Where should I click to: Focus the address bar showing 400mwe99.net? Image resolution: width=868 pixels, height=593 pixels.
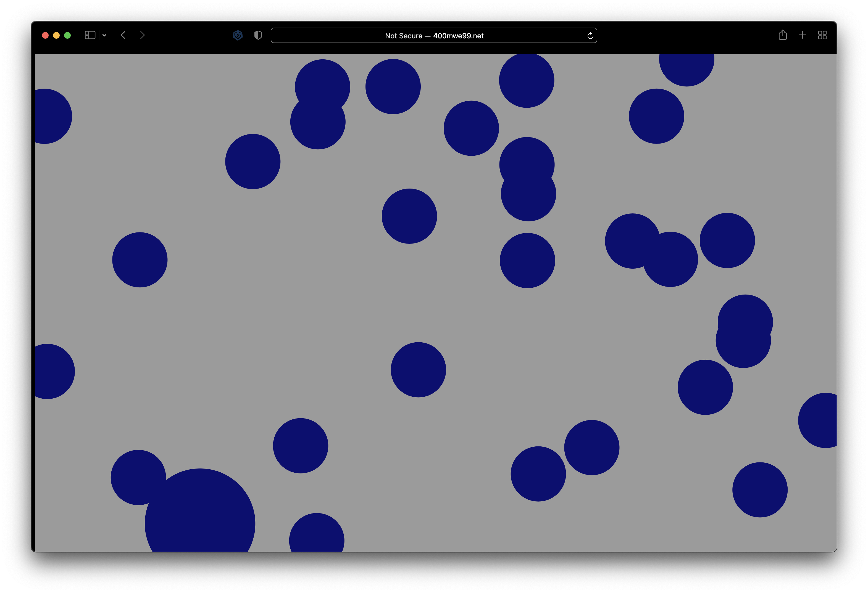point(434,35)
